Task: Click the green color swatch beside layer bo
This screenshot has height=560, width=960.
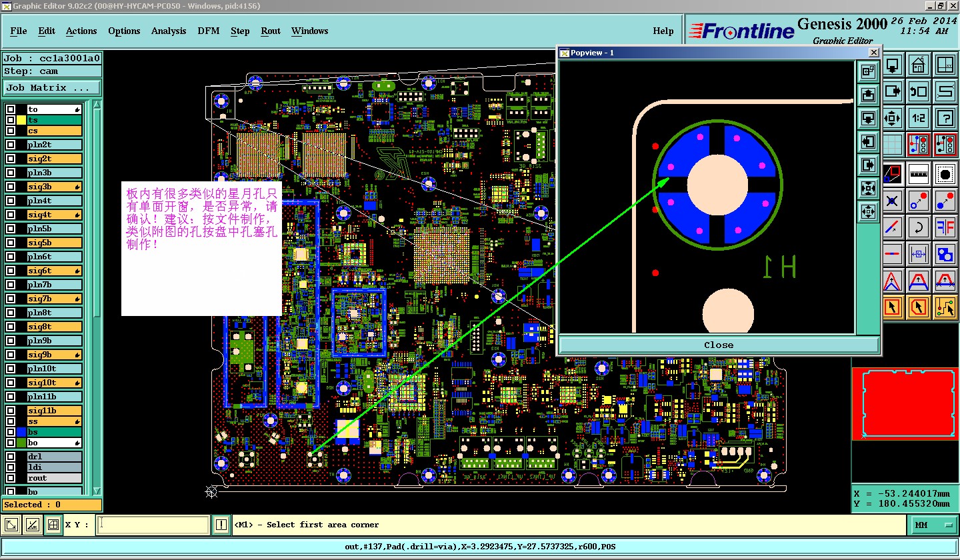Action: pyautogui.click(x=21, y=443)
